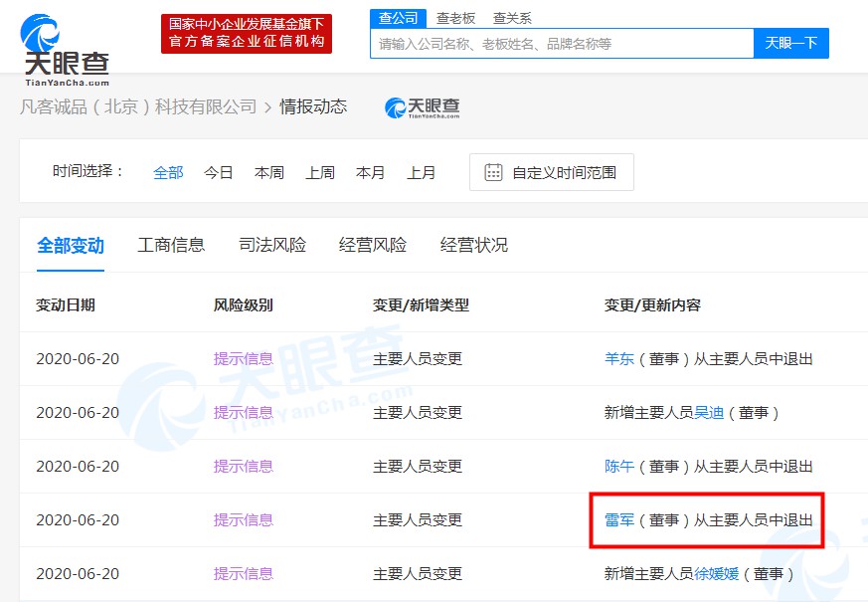This screenshot has height=602, width=868.
Task: Click 提示信息 in the 雷军 row
Action: [x=243, y=520]
